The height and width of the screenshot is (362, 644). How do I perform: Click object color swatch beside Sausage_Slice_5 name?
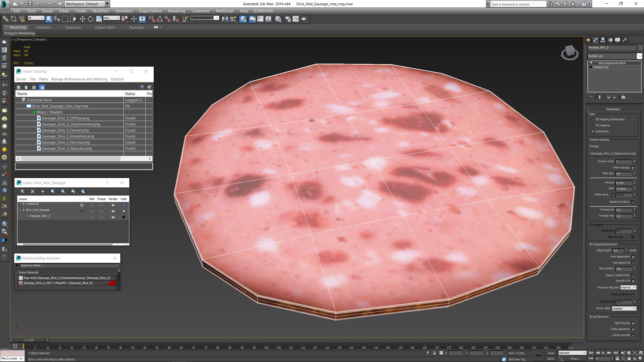640,48
